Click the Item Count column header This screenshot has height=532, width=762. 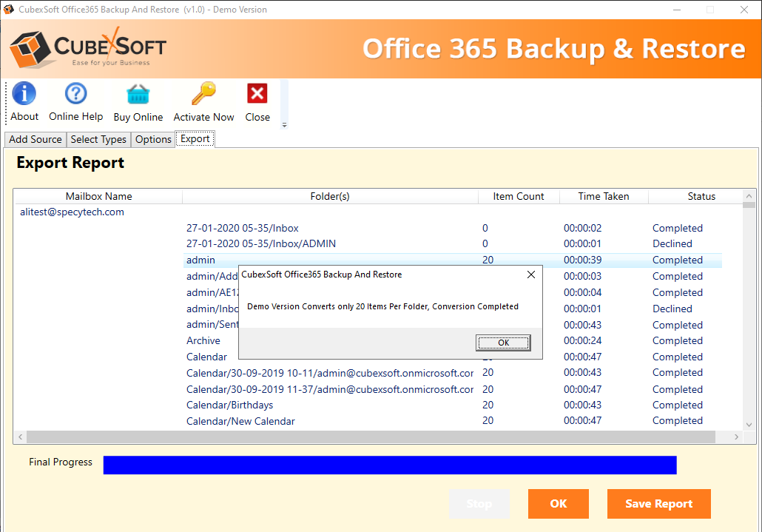519,196
